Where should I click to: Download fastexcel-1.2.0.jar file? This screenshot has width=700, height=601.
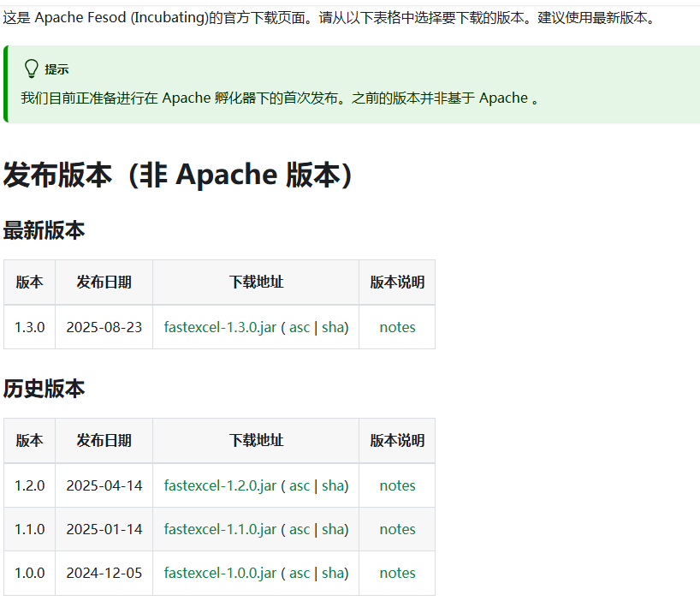[220, 485]
